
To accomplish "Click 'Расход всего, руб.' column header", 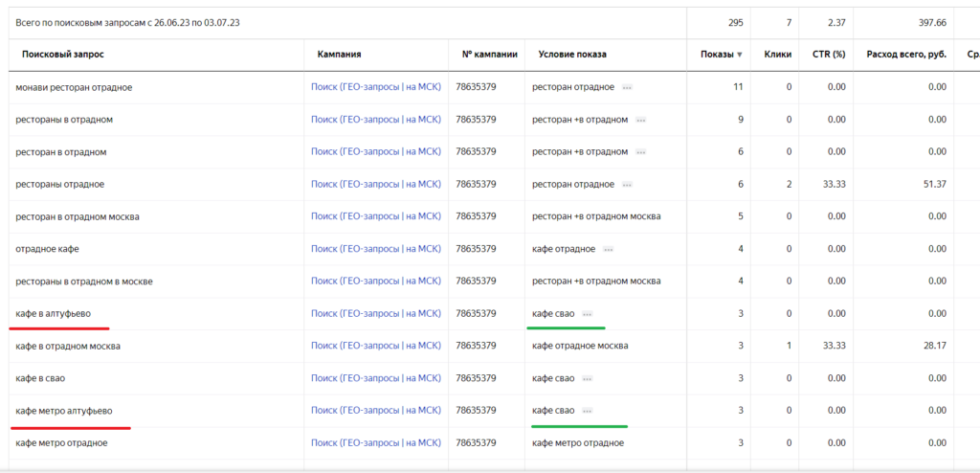I will [x=906, y=55].
